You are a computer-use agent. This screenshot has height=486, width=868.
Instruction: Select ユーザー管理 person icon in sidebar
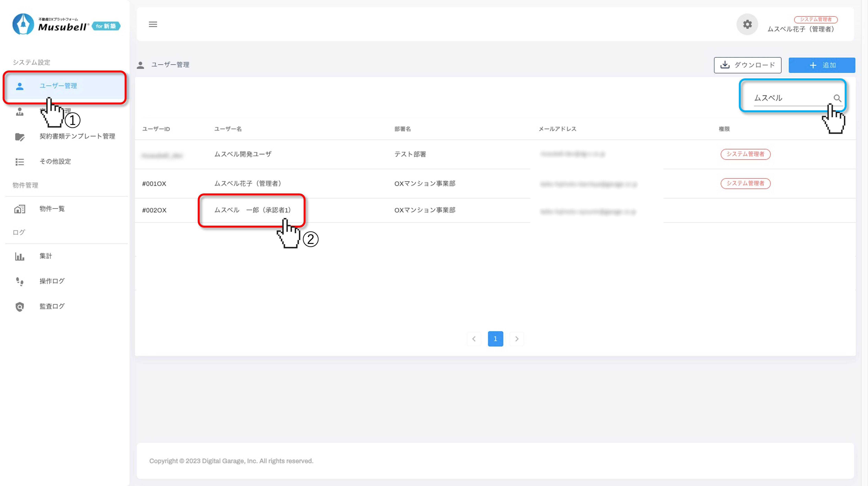point(20,86)
